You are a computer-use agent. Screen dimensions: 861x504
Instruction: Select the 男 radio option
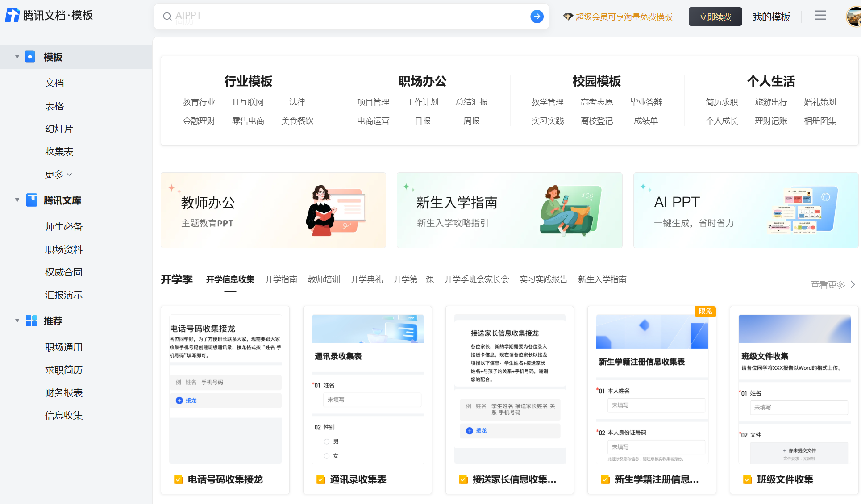tap(327, 442)
